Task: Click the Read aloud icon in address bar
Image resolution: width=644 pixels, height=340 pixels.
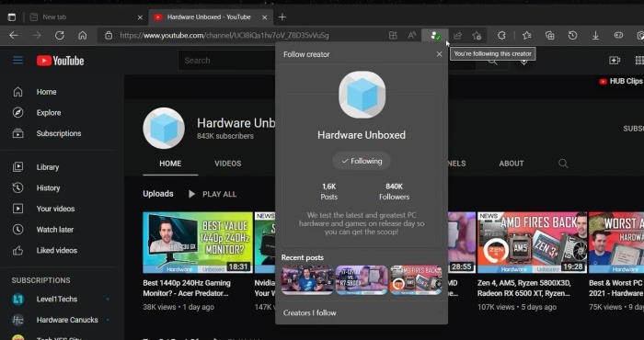Action: [412, 36]
